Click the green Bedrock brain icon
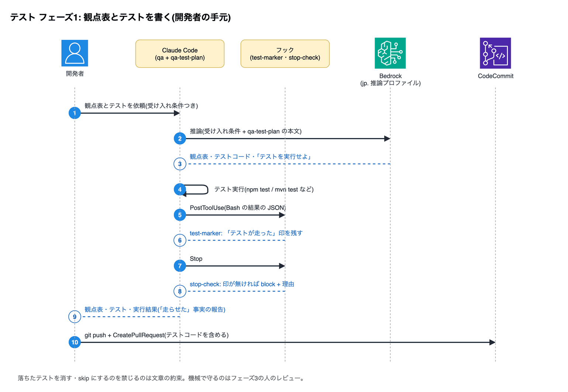 click(390, 53)
